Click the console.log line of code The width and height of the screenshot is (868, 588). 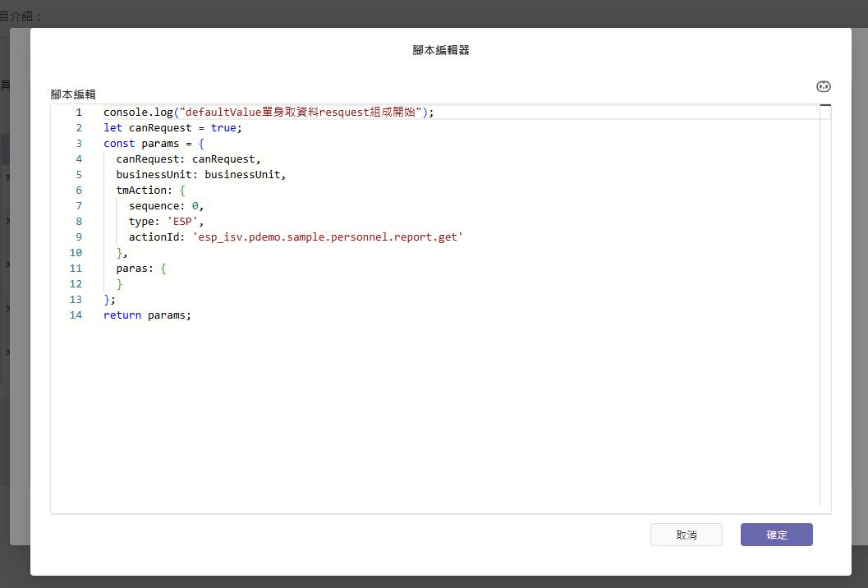pos(269,112)
